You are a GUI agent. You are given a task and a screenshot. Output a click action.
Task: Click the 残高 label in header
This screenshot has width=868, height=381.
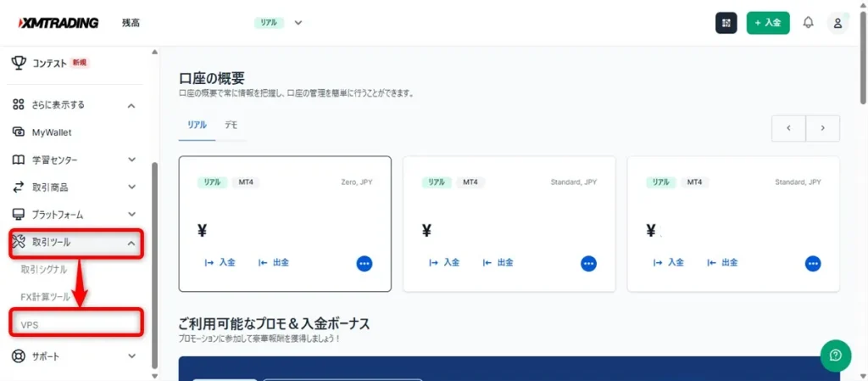[x=131, y=23]
